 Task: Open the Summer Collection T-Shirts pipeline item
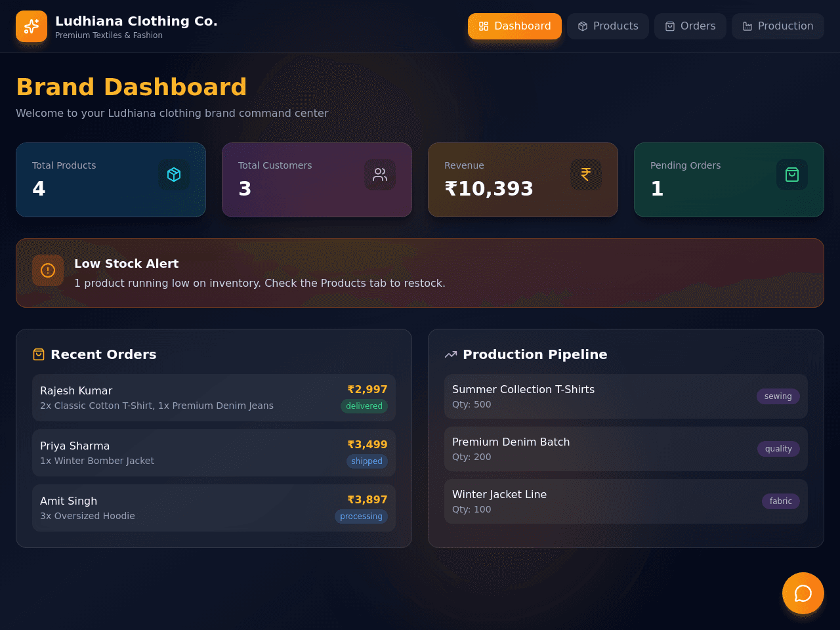(x=626, y=396)
